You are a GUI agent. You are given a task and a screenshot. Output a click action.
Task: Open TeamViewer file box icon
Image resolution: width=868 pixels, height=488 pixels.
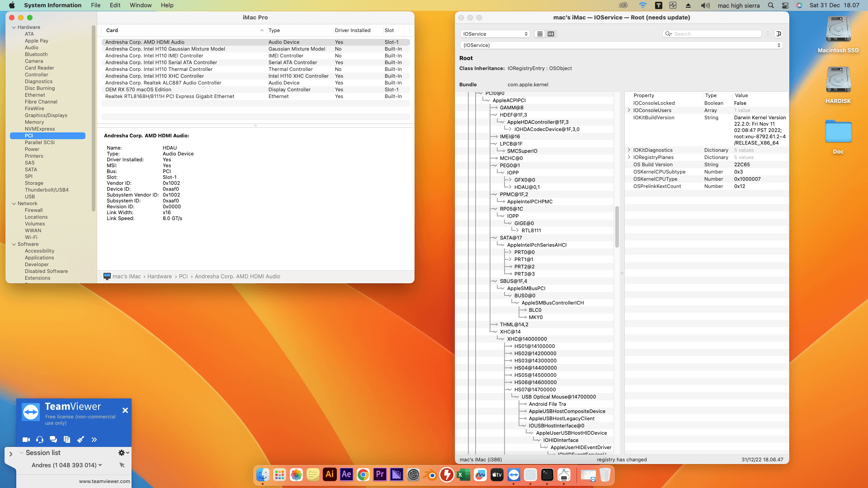67,440
